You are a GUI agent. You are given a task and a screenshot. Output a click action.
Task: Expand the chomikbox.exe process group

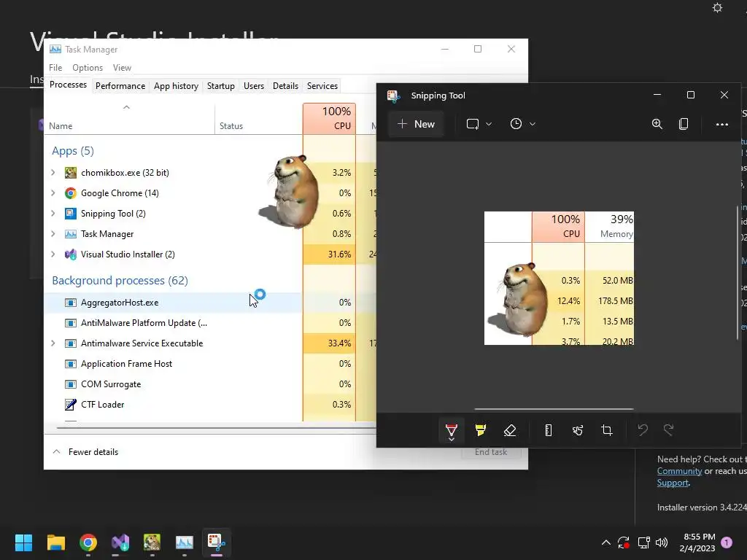coord(53,172)
